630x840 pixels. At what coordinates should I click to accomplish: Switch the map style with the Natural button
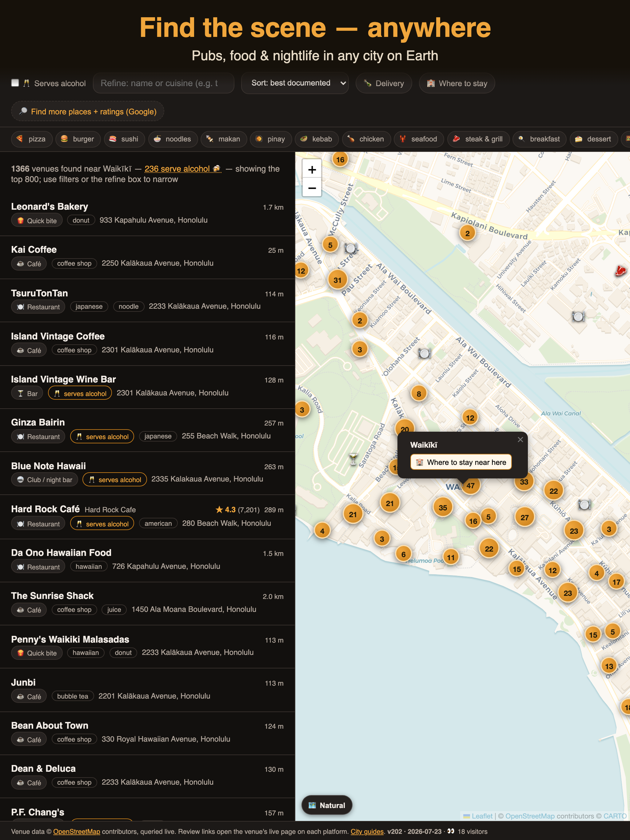[327, 805]
